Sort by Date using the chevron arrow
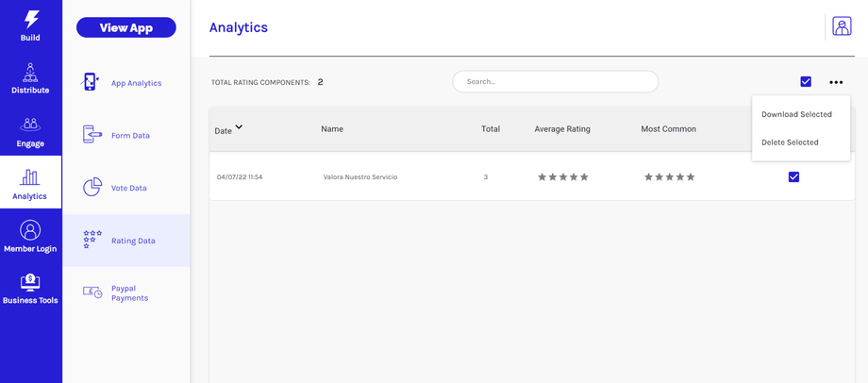The height and width of the screenshot is (383, 868). 239,127
